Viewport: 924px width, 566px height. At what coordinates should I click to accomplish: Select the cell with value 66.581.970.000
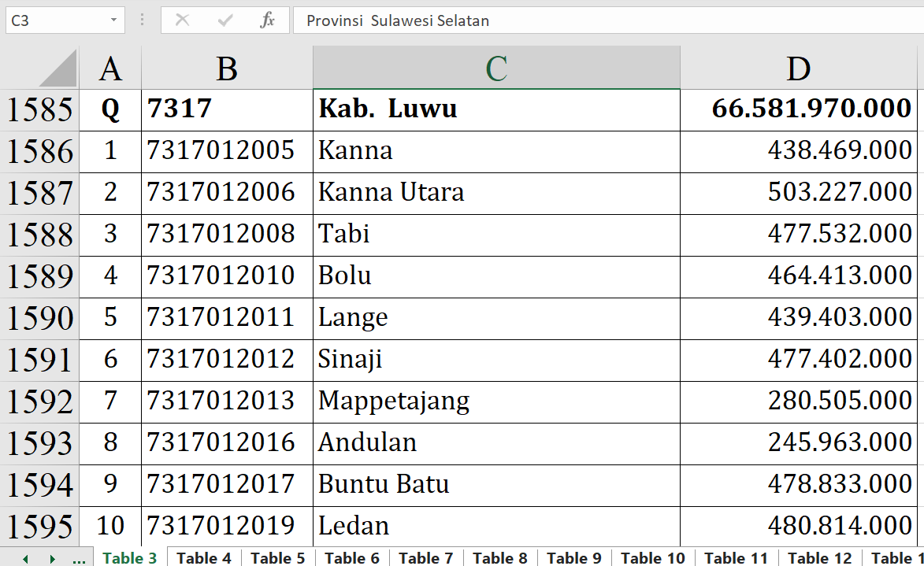click(x=798, y=109)
